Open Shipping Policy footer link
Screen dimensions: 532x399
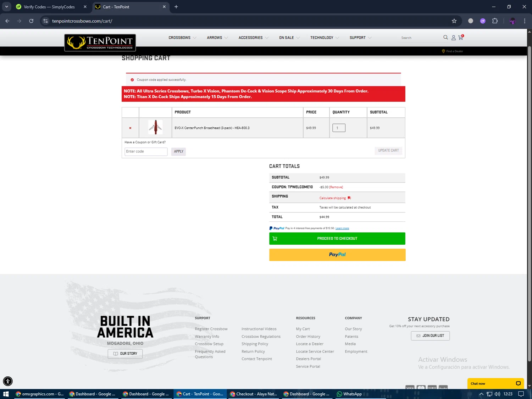click(255, 344)
